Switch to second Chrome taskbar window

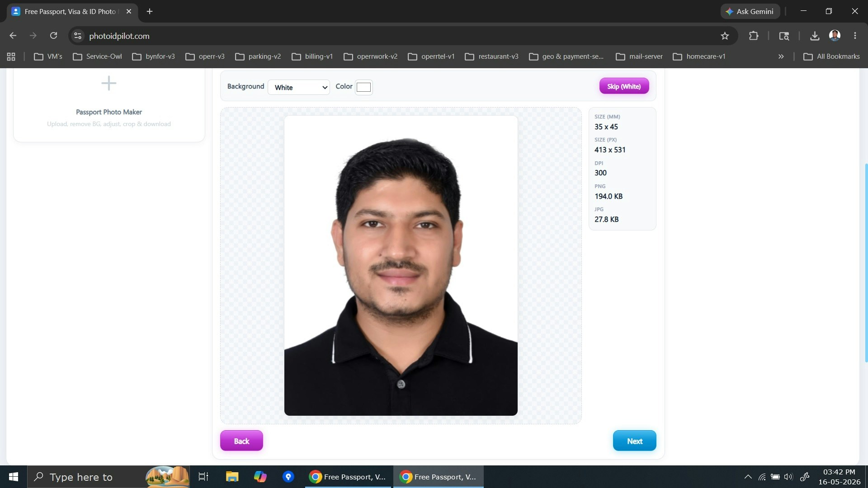pos(438,477)
